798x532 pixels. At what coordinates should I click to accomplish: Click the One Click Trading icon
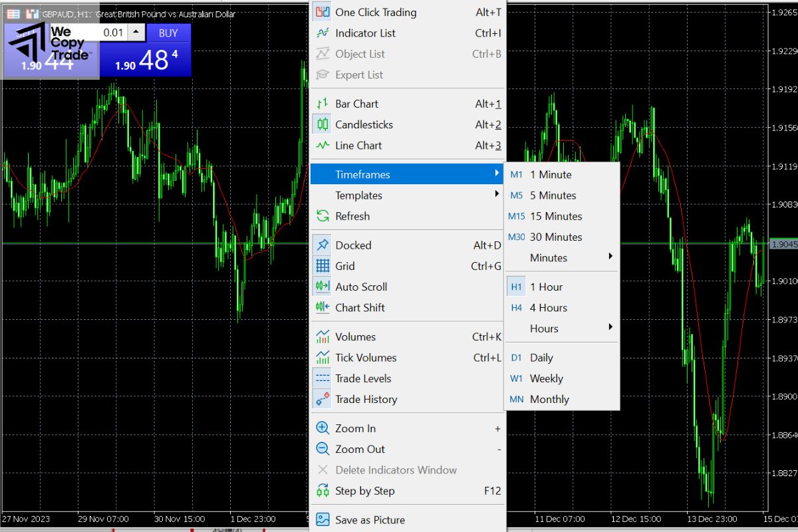(x=324, y=12)
